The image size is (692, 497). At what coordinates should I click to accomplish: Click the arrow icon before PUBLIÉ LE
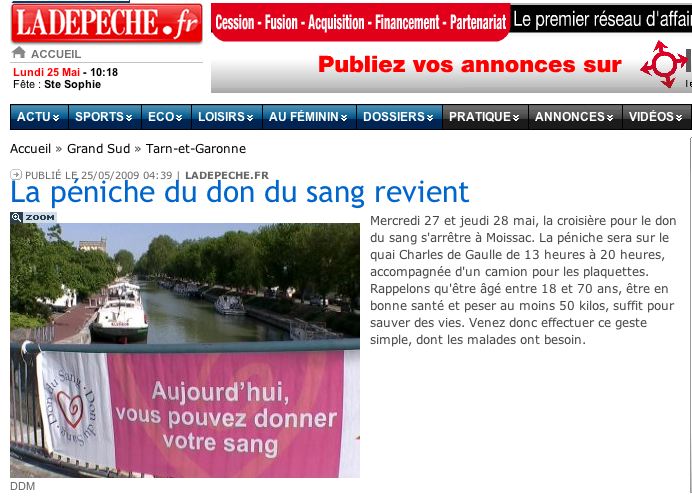pos(16,175)
